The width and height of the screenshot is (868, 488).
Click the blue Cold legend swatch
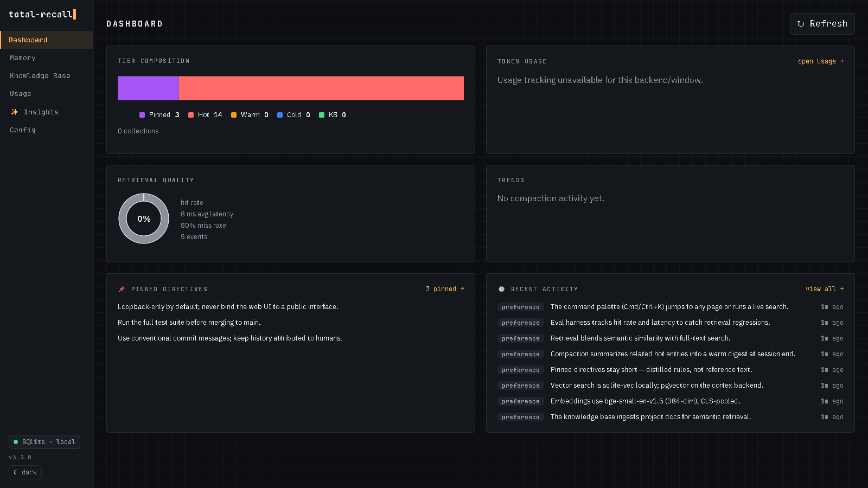click(280, 115)
